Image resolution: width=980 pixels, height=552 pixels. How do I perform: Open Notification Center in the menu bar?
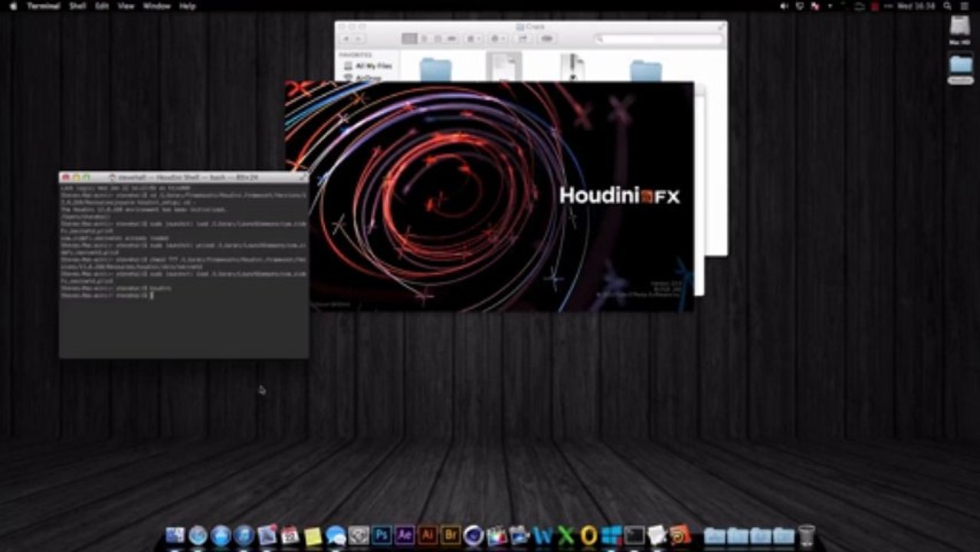click(965, 5)
